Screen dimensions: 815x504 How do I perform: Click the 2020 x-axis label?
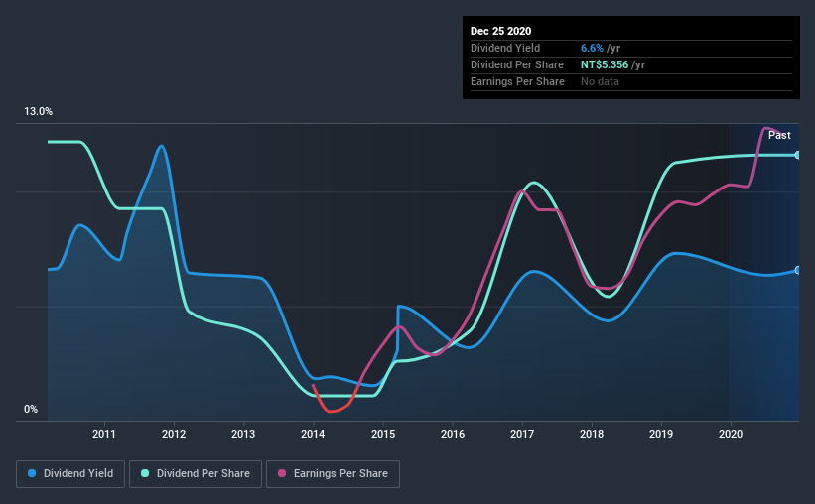(731, 434)
